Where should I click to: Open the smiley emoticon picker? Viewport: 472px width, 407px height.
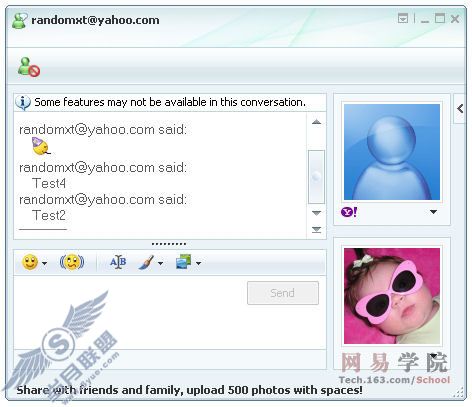30,262
